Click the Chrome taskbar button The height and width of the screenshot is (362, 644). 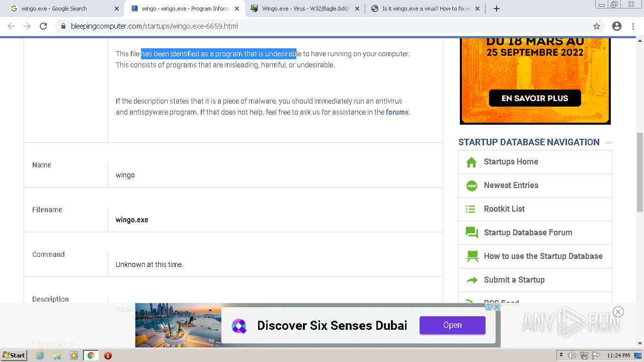(91, 355)
